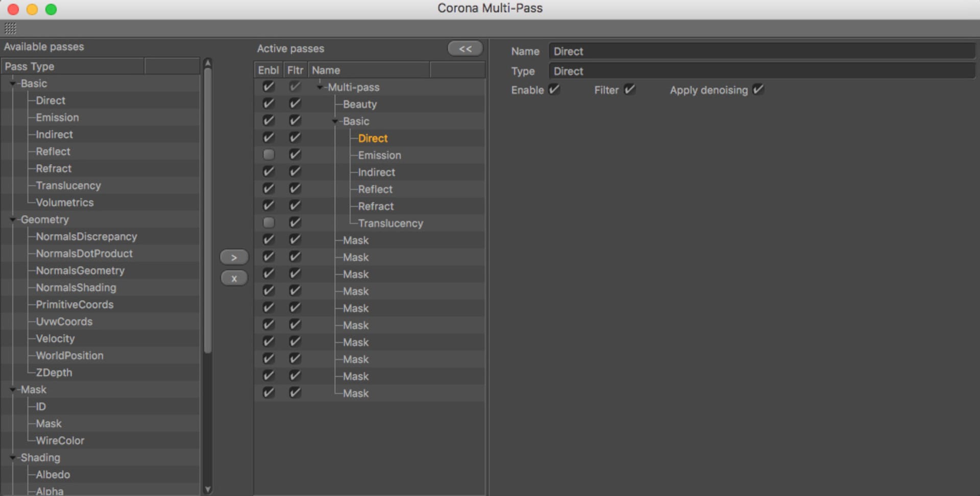
Task: Select first Mask entry in Active passes
Action: coord(356,240)
